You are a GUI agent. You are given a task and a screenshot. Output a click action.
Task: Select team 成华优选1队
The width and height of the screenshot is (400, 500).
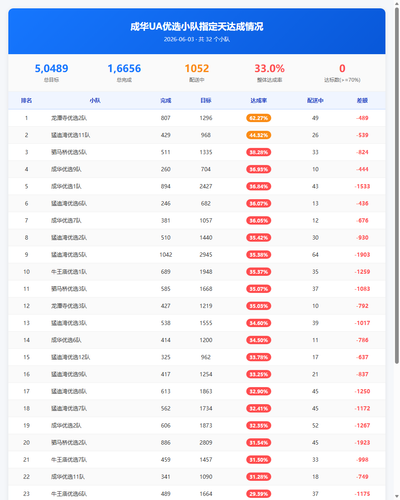point(66,186)
